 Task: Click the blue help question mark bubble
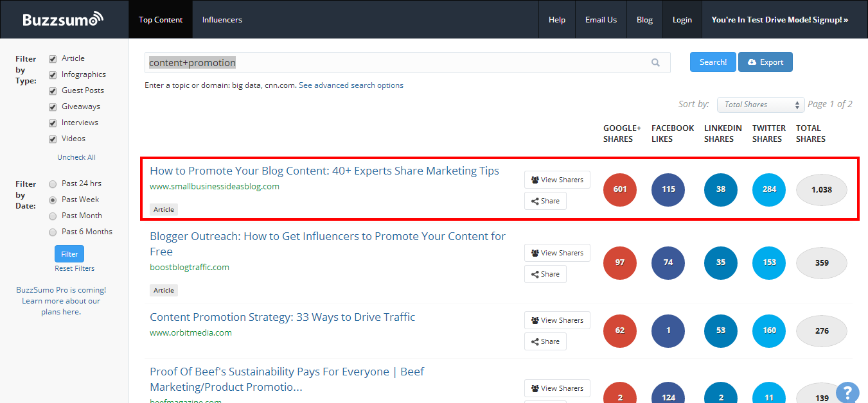coord(847,392)
